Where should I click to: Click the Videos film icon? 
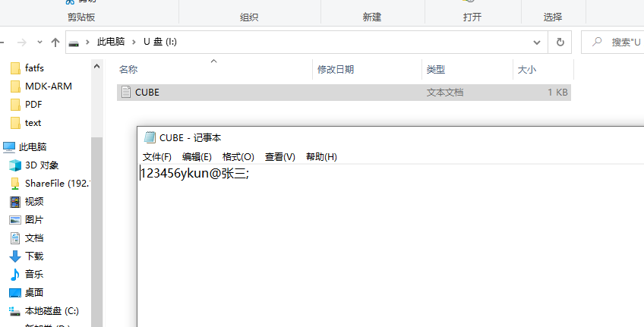pyautogui.click(x=15, y=202)
